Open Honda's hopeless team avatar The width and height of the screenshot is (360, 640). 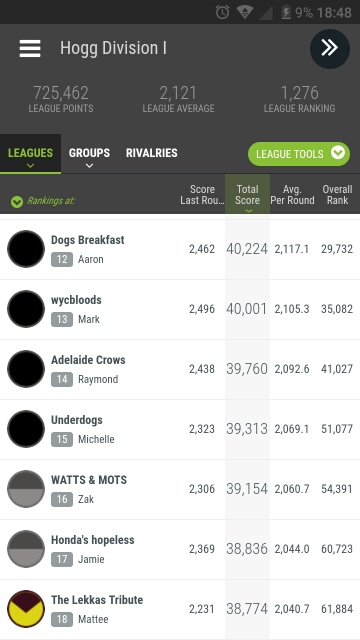pyautogui.click(x=26, y=549)
